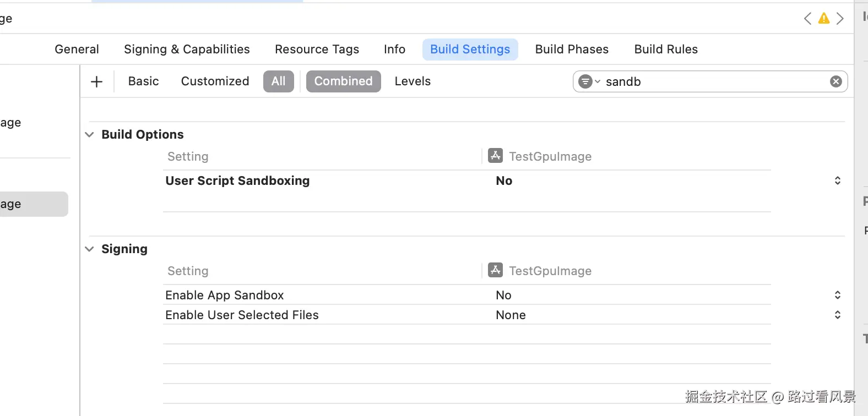Switch to the Build Phases tab
This screenshot has width=868, height=416.
point(572,50)
